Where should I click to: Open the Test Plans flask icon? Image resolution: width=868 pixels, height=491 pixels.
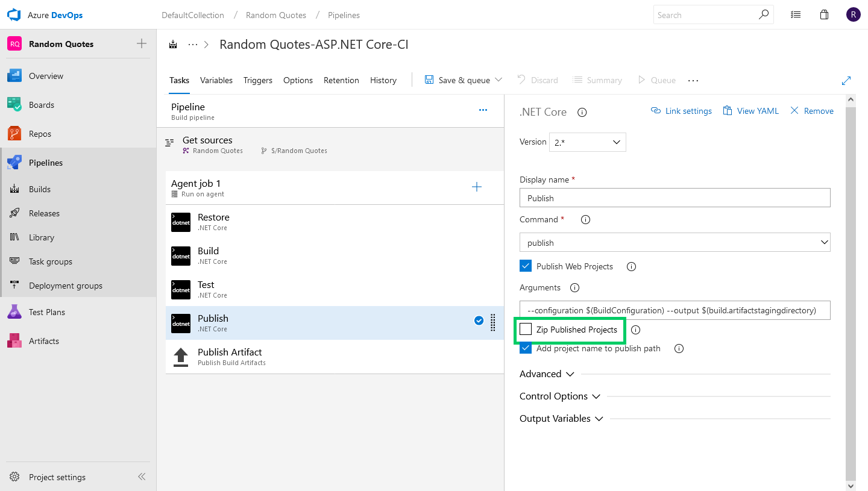pyautogui.click(x=14, y=312)
